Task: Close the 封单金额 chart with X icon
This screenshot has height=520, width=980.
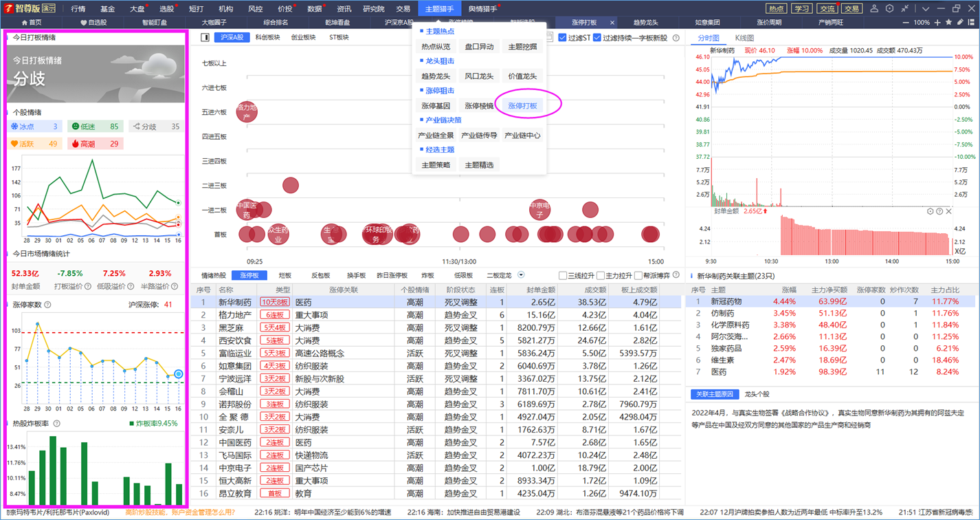Action: pyautogui.click(x=949, y=211)
